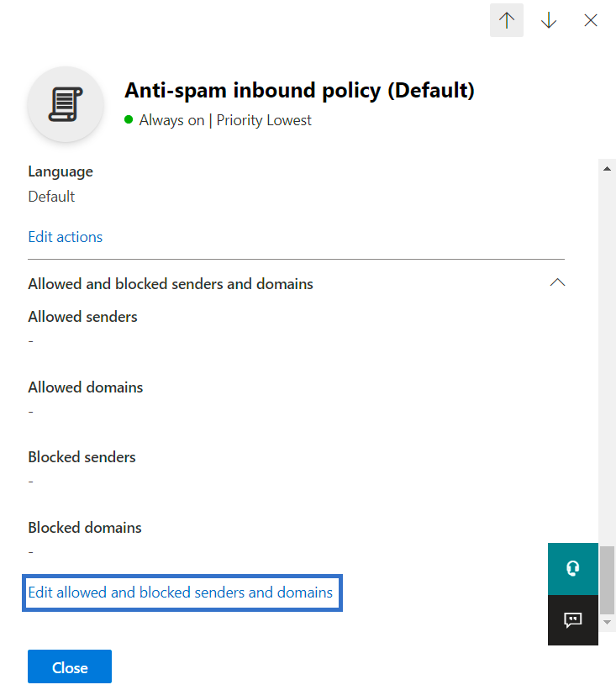Collapse the Allowed and blocked senders section

coord(557,282)
